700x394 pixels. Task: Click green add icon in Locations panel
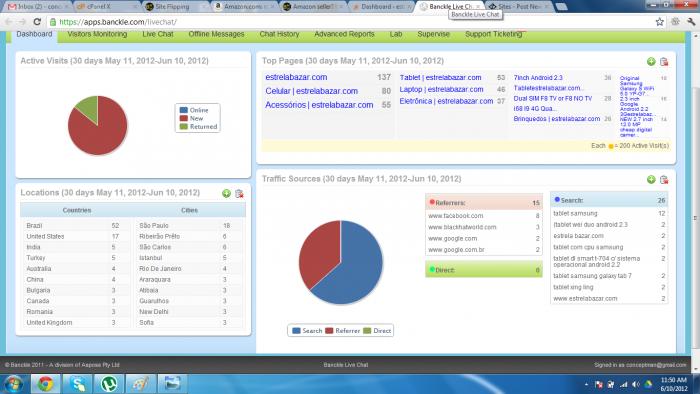[x=226, y=193]
